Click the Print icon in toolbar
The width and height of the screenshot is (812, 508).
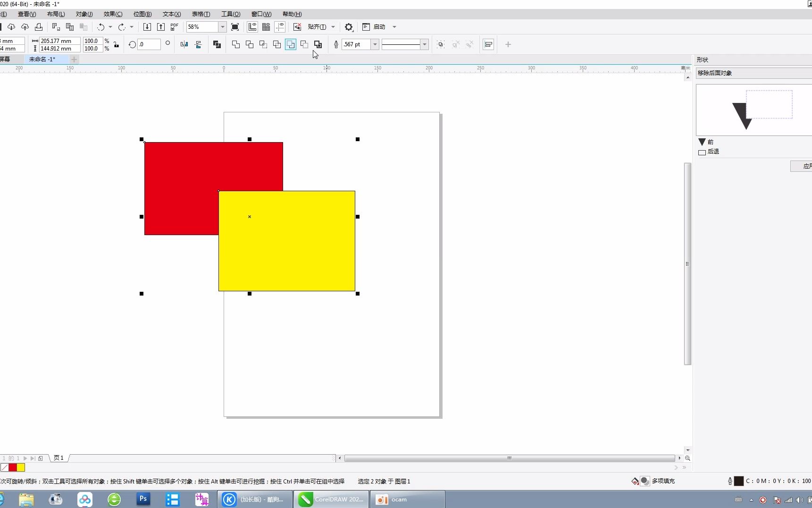coord(39,27)
